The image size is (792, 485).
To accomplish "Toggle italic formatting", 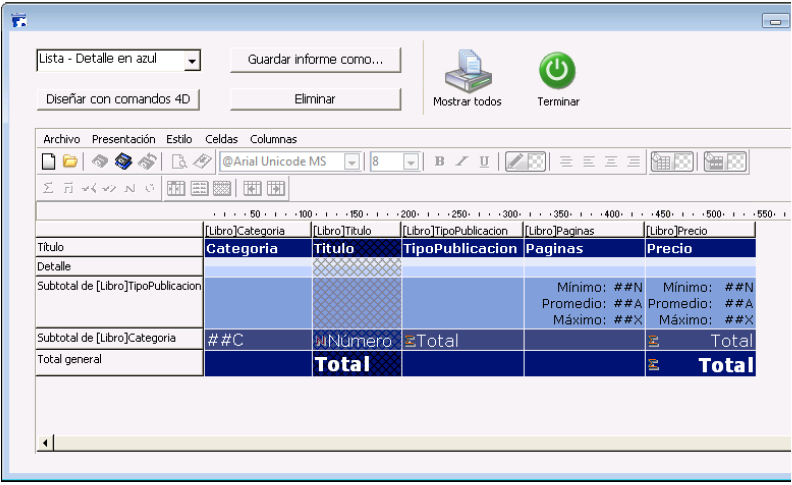I will [x=461, y=162].
